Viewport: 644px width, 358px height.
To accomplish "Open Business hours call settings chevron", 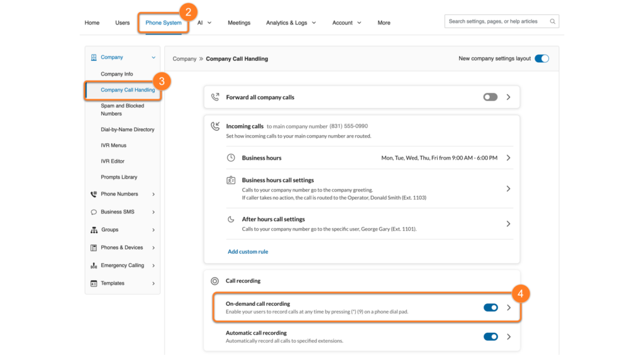I will click(x=508, y=188).
